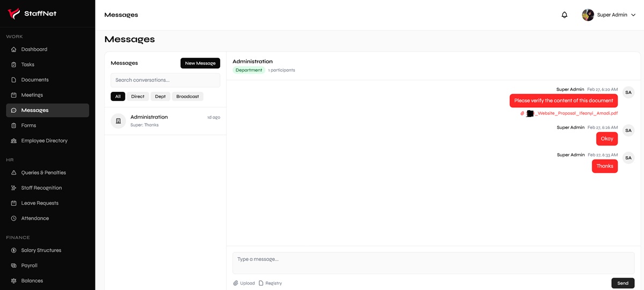
Task: Go to Tasks in the sidebar
Action: (x=27, y=64)
